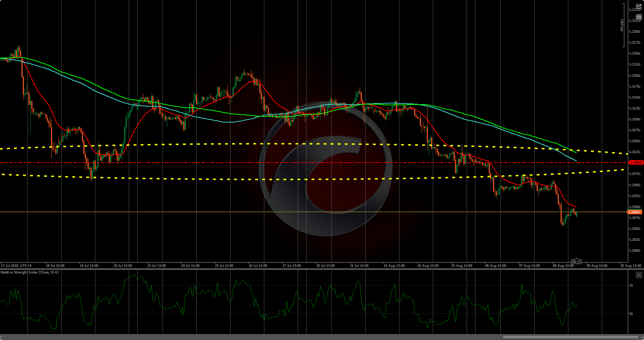
Task: Click the 06 Aug 13:00 date label
Action: [496, 266]
